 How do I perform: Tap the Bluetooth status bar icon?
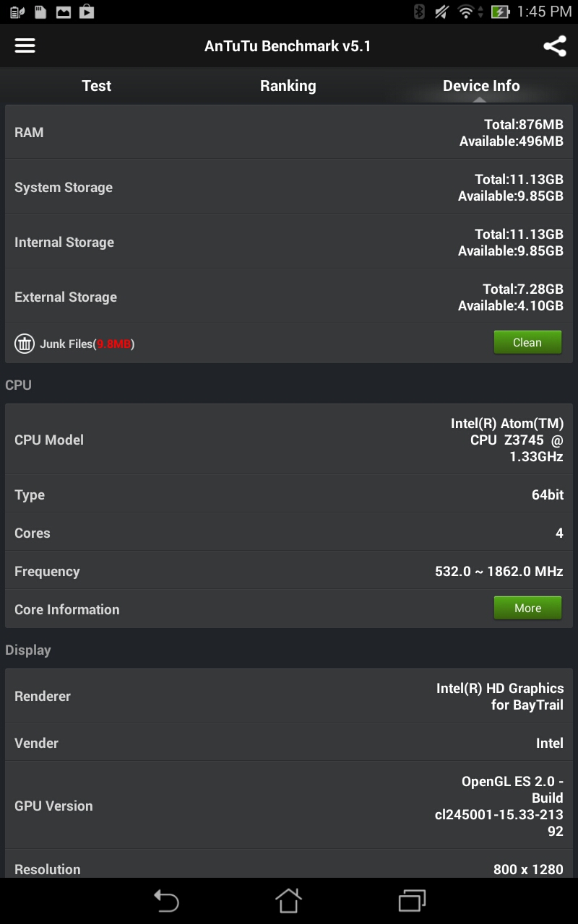pyautogui.click(x=419, y=12)
